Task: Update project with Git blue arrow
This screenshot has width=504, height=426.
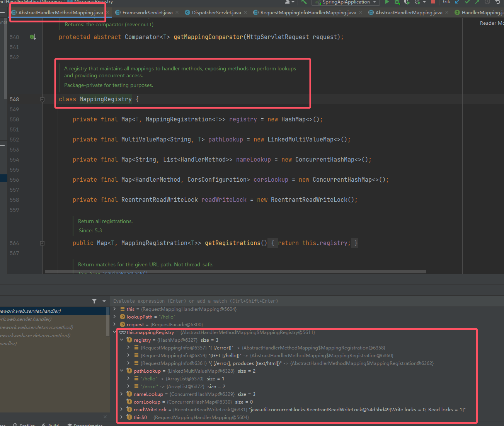Action: coord(458,2)
